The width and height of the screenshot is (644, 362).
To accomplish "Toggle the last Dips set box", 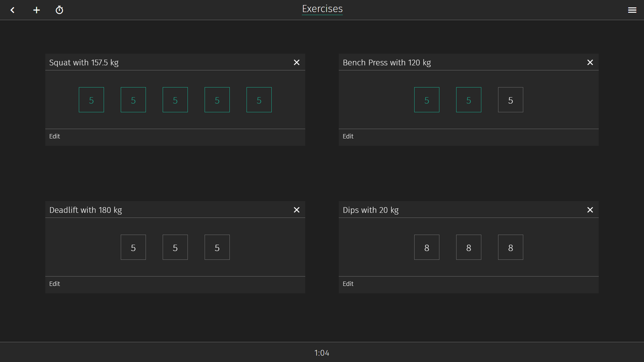I will click(x=511, y=247).
